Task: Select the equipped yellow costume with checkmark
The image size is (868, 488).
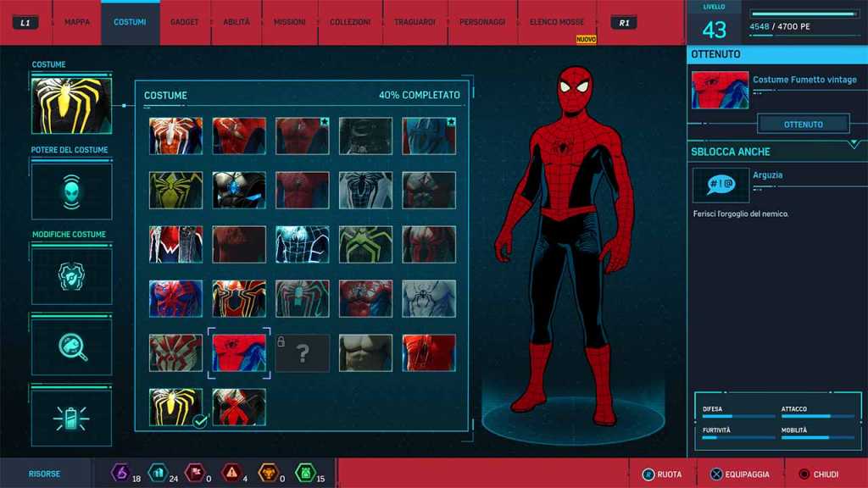Action: pos(176,408)
